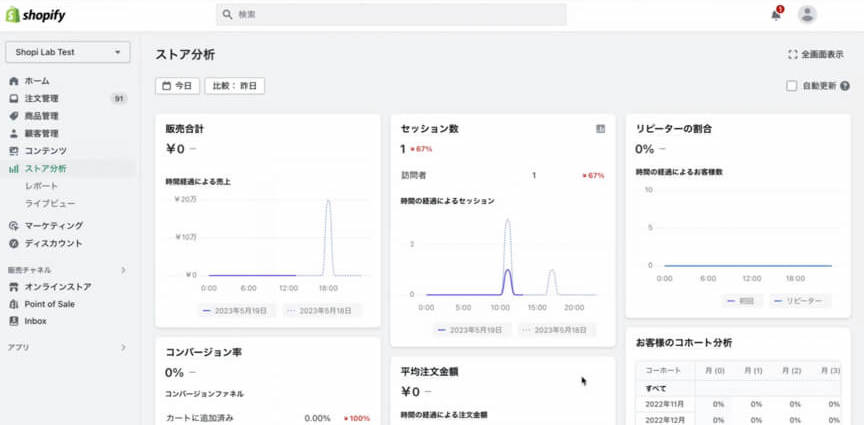The width and height of the screenshot is (864, 425).
Task: Open the 平均注文金額 card title
Action: click(x=429, y=372)
